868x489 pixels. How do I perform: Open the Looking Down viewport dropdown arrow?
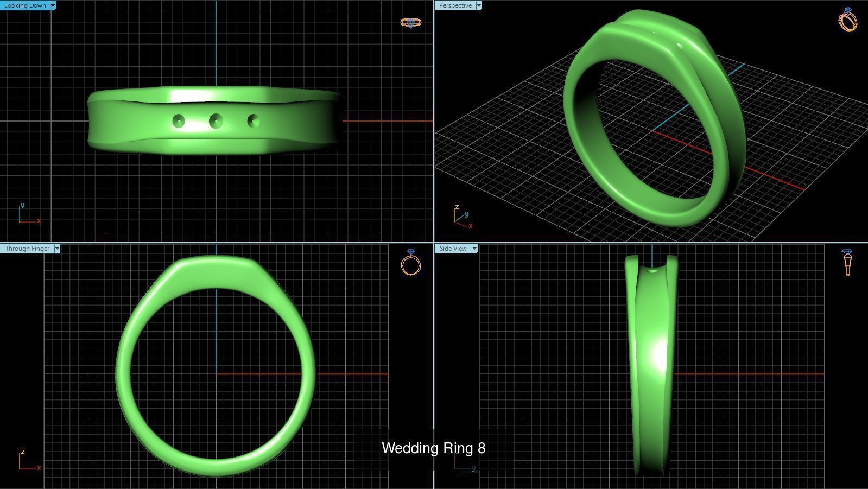pyautogui.click(x=53, y=5)
